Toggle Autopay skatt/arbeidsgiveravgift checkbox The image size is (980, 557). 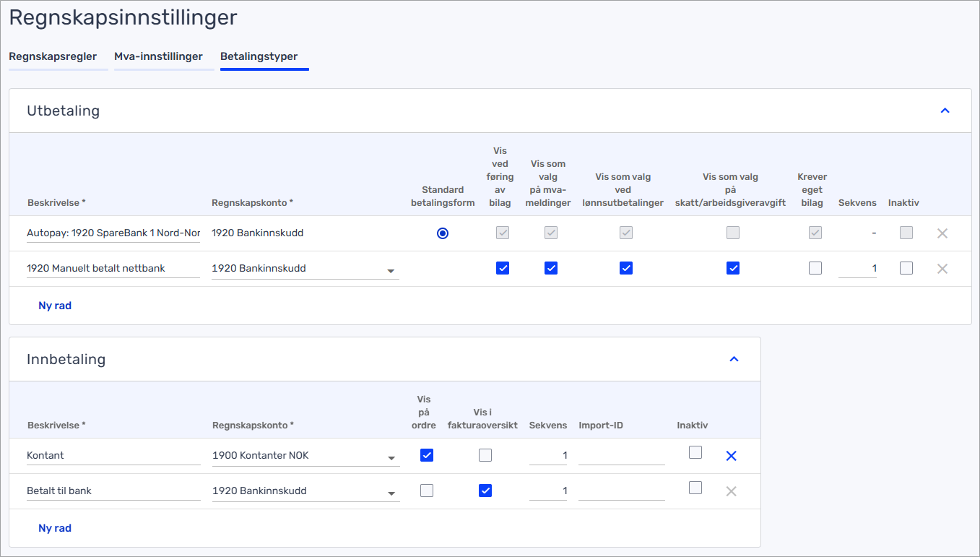point(733,233)
